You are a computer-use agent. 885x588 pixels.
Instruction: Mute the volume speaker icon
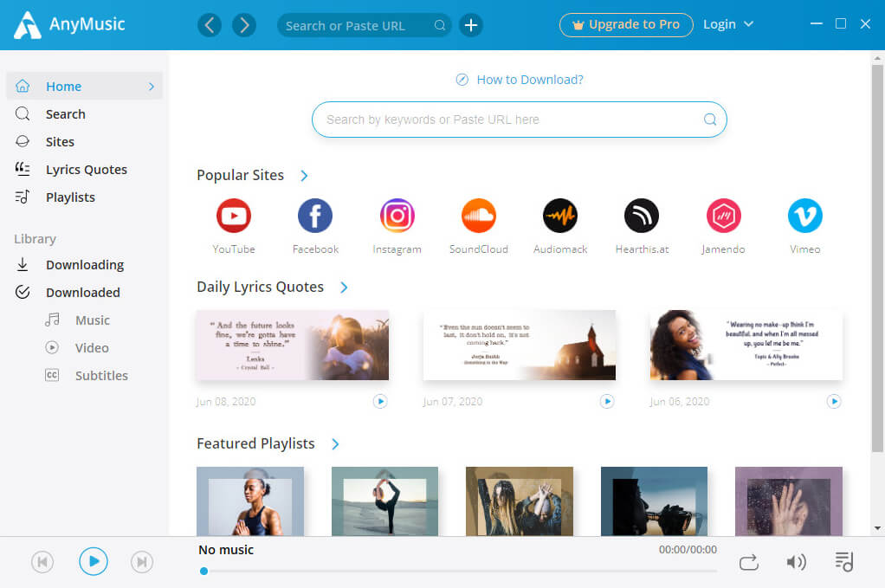pos(796,562)
